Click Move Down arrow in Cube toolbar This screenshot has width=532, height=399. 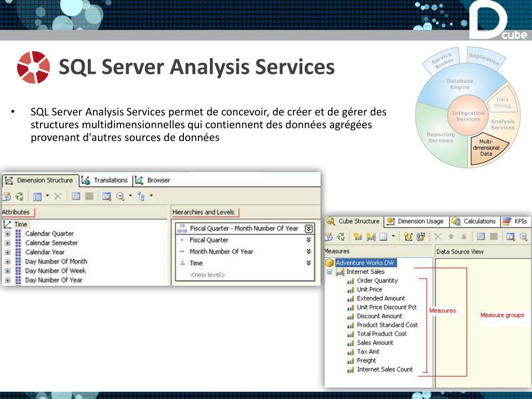pos(464,237)
